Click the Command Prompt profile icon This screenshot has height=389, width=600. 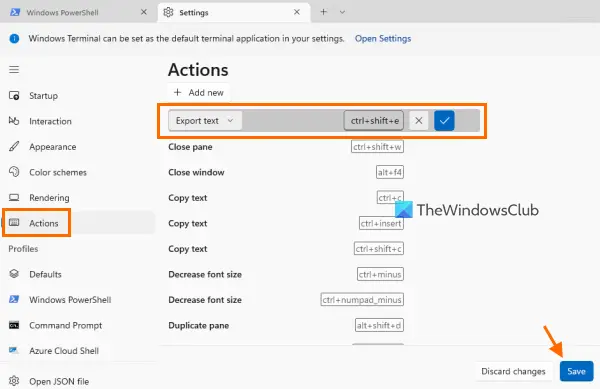(14, 325)
